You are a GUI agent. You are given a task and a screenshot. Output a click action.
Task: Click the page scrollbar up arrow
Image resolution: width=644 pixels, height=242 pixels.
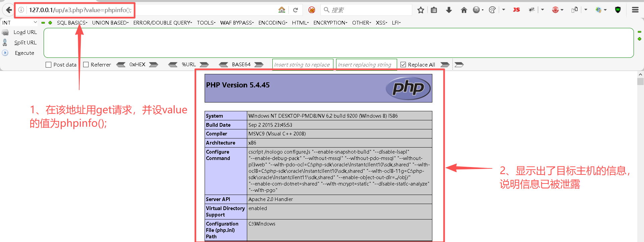click(x=640, y=75)
